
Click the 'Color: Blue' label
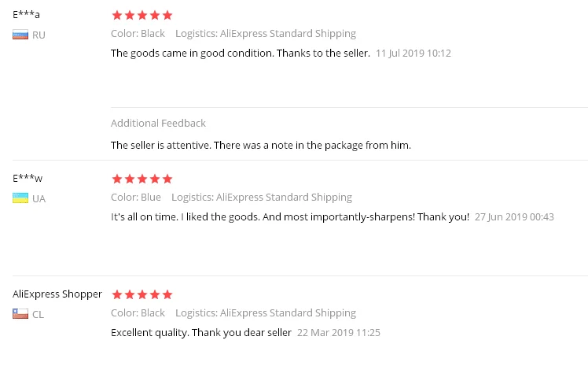click(x=136, y=197)
